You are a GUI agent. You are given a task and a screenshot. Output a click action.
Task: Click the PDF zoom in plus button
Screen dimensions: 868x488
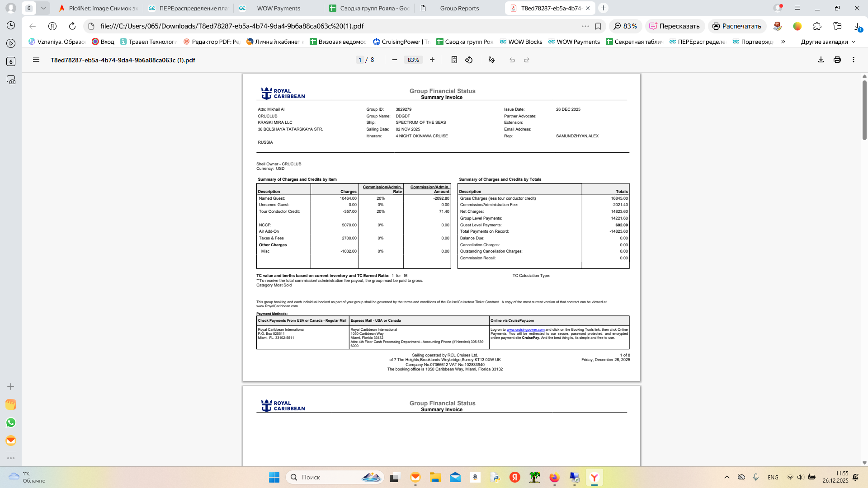[432, 60]
